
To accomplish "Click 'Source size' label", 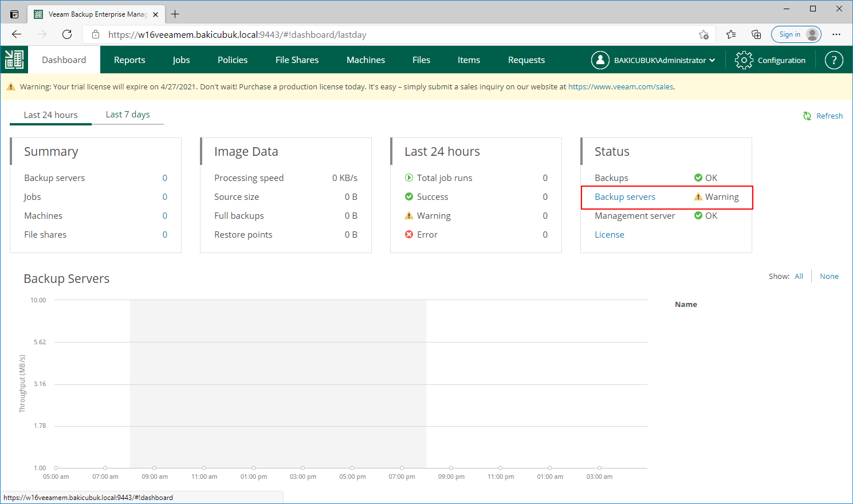I will point(237,196).
